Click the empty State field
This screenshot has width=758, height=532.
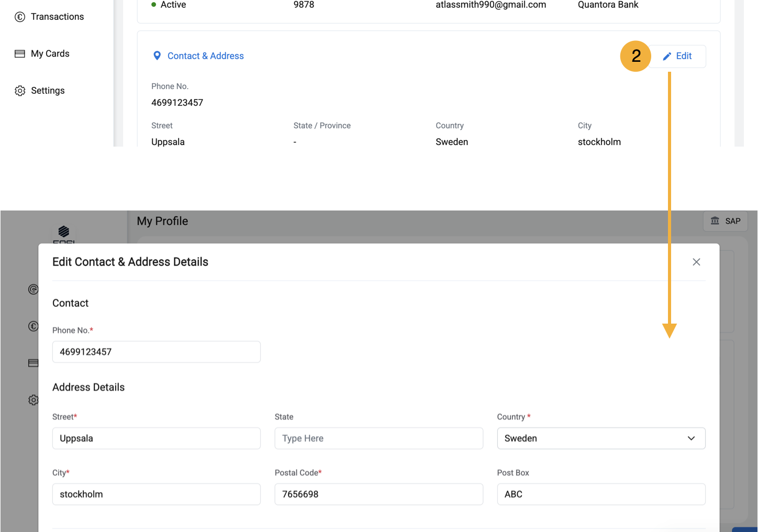point(378,438)
